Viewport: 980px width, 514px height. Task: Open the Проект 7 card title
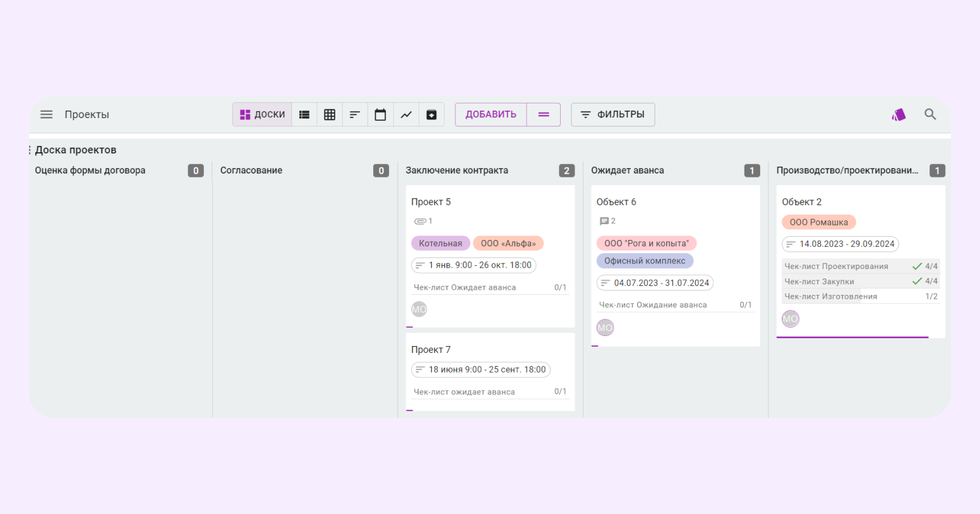pos(431,350)
